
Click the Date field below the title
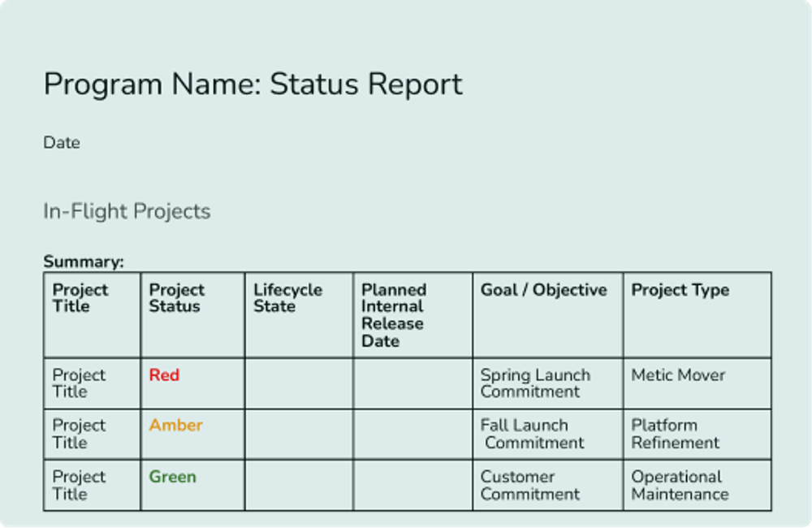[62, 142]
